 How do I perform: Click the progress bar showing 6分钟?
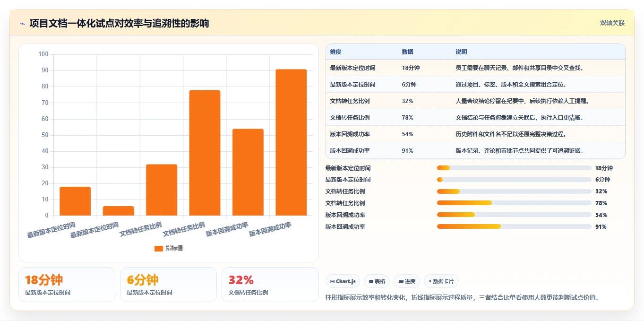(x=514, y=180)
